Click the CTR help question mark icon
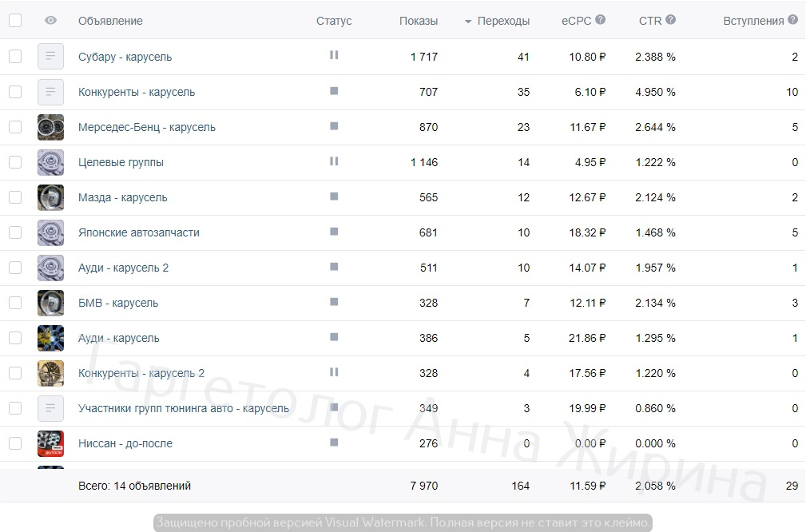806x532 pixels. [x=670, y=19]
